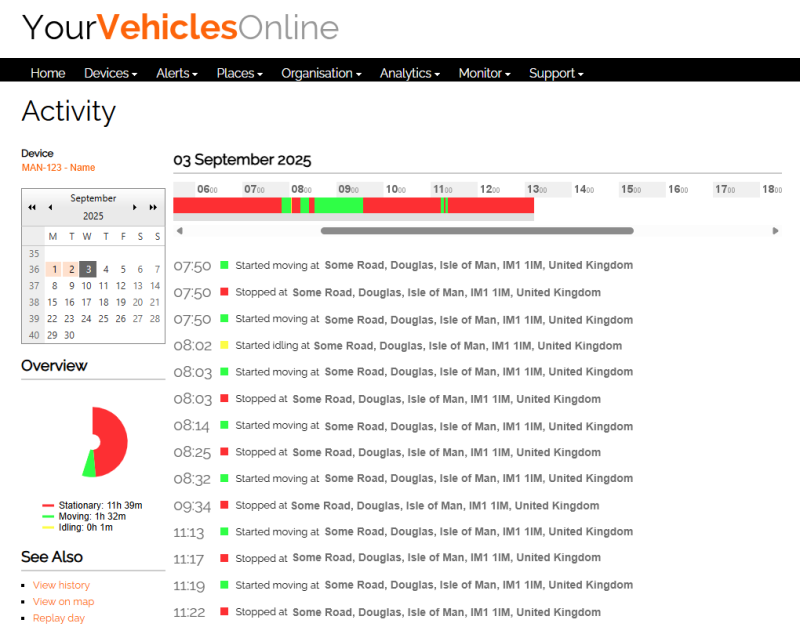Open the Analytics dropdown
The height and width of the screenshot is (627, 800).
point(410,73)
